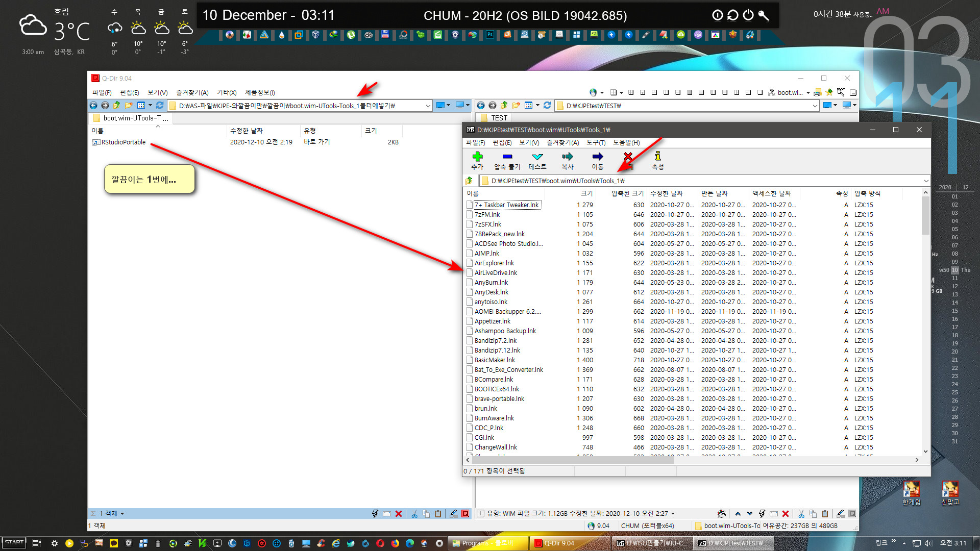Tick the checkbox of ChangeWall.lnk
980x551 pixels.
470,447
